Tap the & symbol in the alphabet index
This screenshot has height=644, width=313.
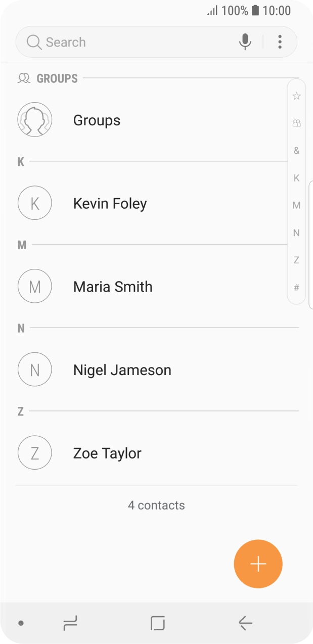(x=296, y=150)
